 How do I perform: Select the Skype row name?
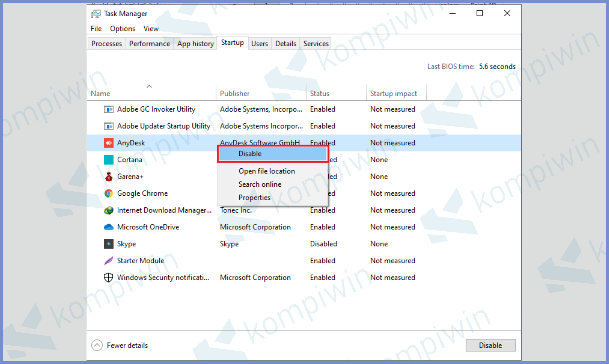point(126,244)
